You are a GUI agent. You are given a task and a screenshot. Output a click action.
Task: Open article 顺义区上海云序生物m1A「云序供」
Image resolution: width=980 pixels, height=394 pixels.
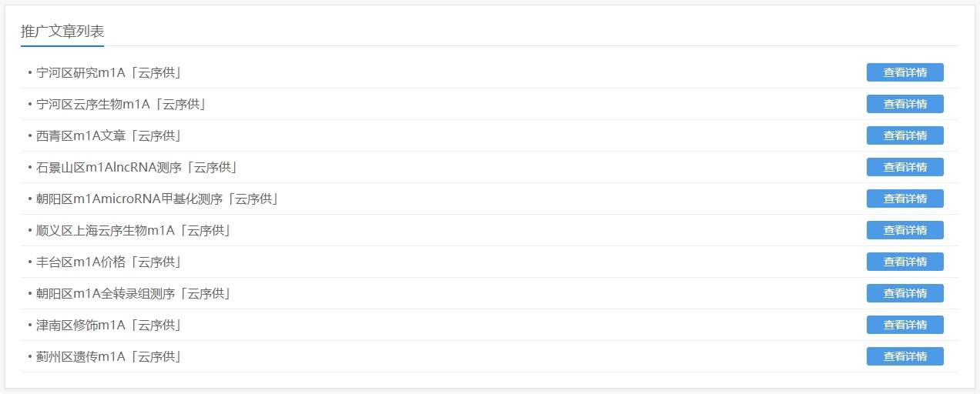tap(133, 231)
